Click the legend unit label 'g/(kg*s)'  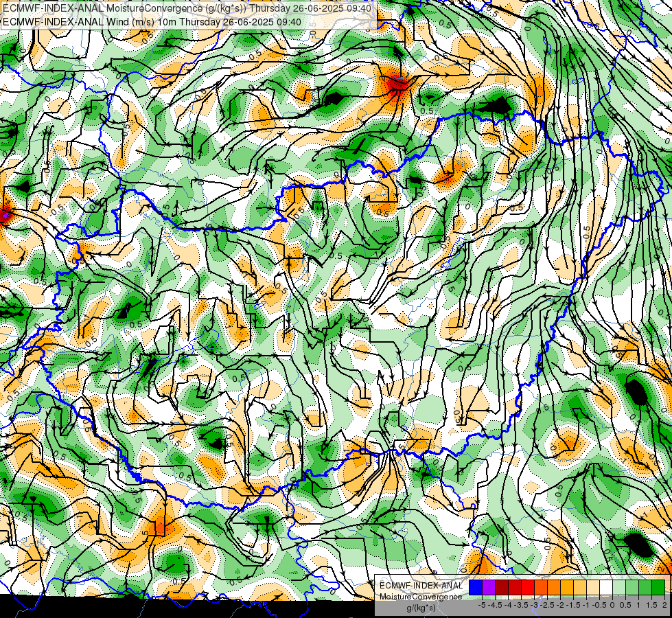point(421,608)
